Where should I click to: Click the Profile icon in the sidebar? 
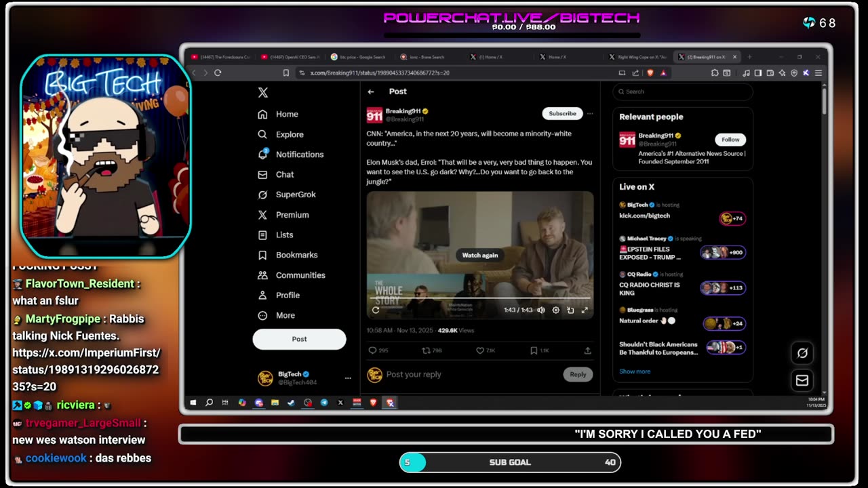click(262, 296)
